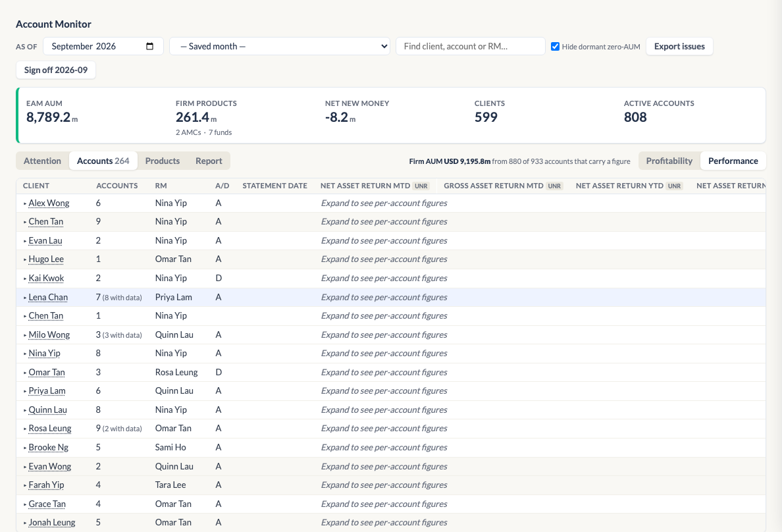This screenshot has width=782, height=532.
Task: Click the EAM AUM 8,789.2m figure
Action: pyautogui.click(x=52, y=117)
